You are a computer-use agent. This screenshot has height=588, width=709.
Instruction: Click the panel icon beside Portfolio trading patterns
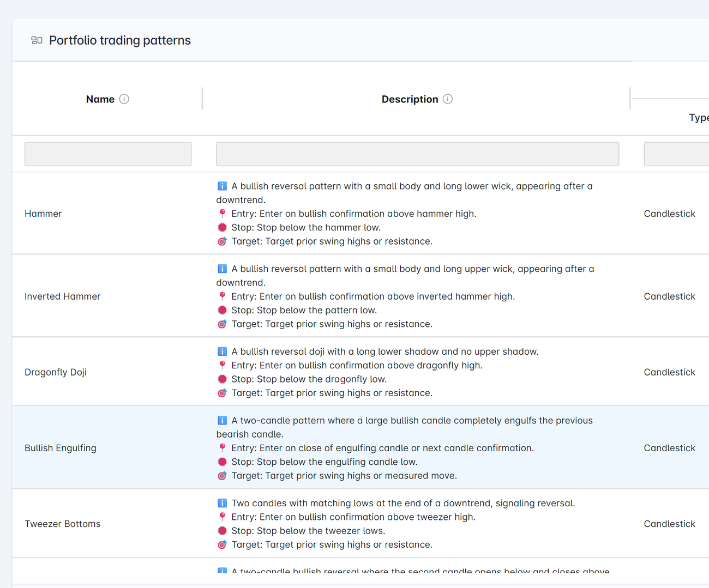[37, 40]
